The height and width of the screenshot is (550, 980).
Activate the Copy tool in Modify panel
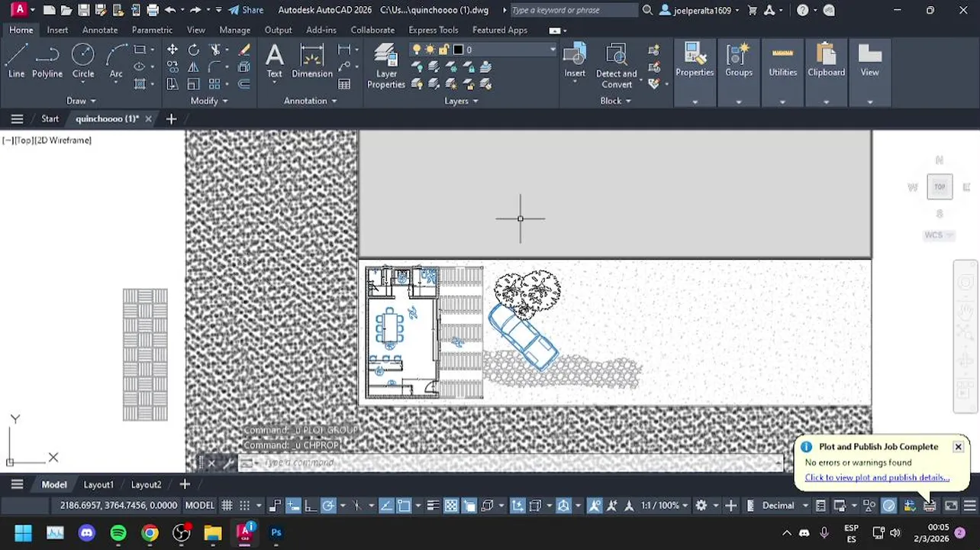coord(172,67)
